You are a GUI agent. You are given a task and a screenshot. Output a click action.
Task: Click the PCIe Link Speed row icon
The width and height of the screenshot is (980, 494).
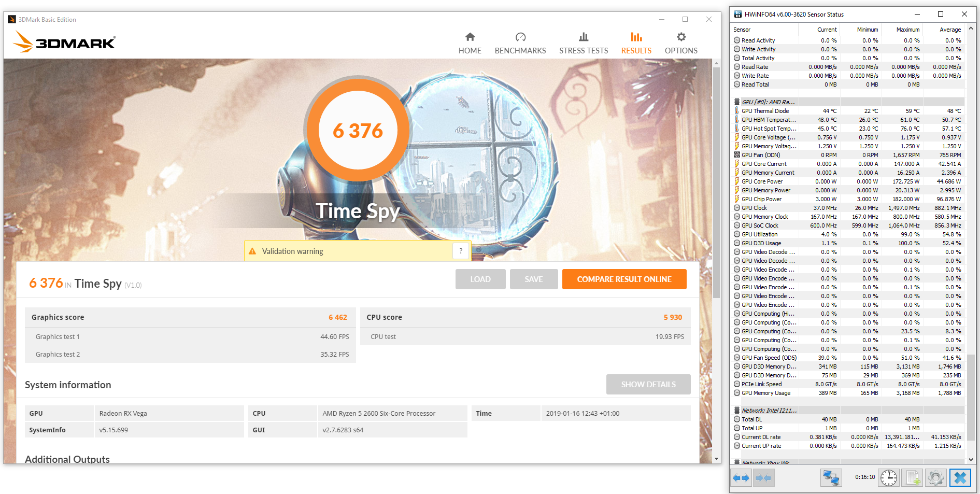coord(737,384)
